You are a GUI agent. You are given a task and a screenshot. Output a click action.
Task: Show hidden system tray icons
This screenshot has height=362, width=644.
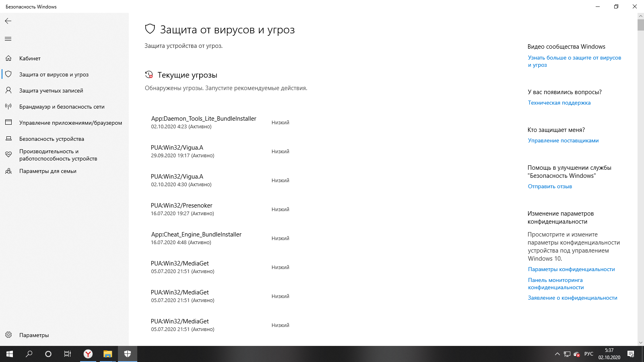pyautogui.click(x=557, y=354)
